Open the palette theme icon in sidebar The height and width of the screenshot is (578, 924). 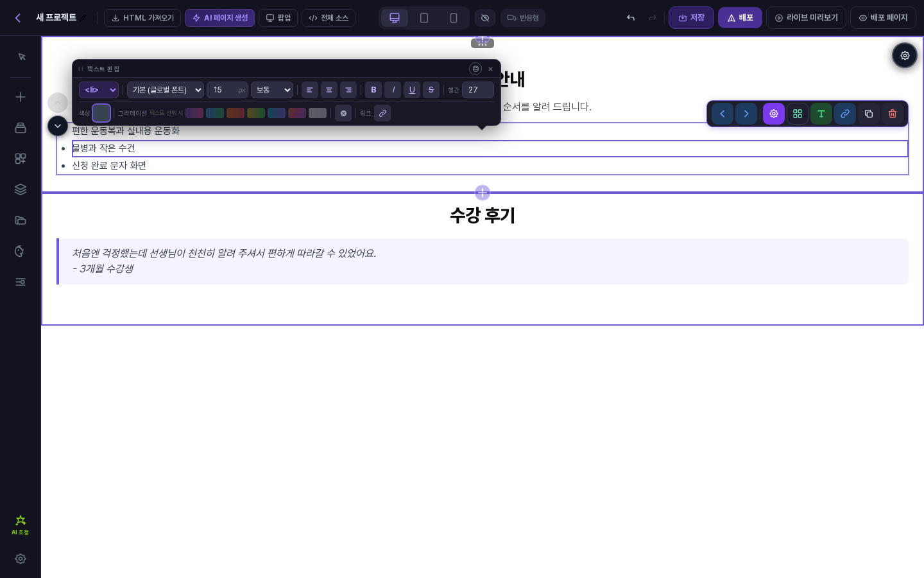21,251
